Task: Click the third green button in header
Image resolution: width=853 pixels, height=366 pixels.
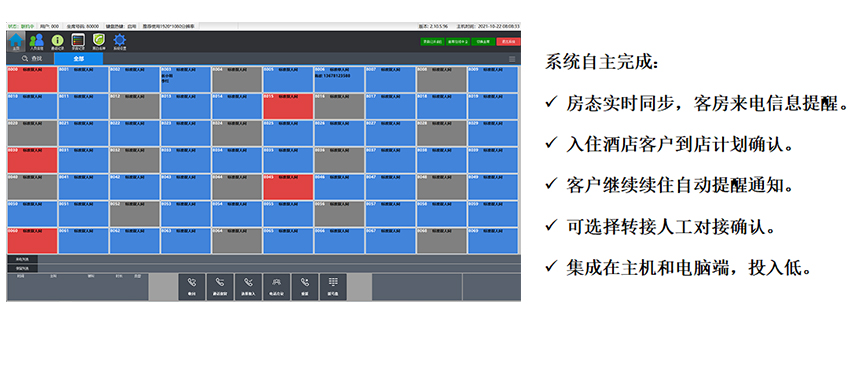Action: (x=483, y=41)
